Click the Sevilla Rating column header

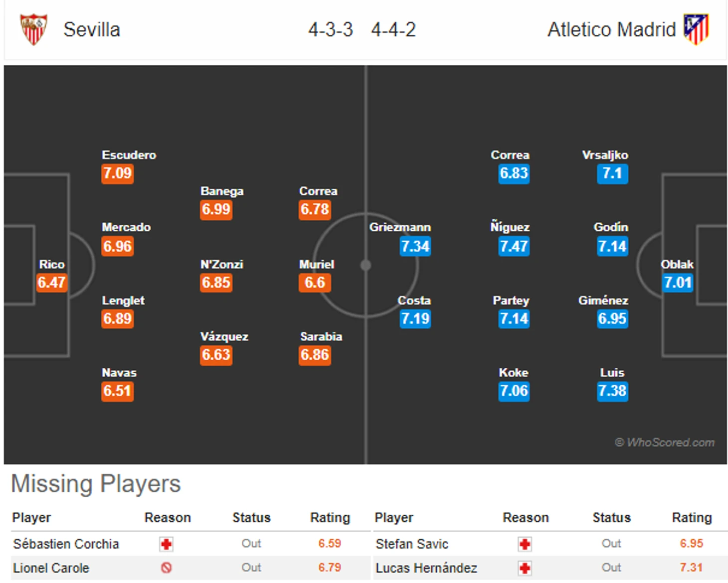click(x=330, y=518)
